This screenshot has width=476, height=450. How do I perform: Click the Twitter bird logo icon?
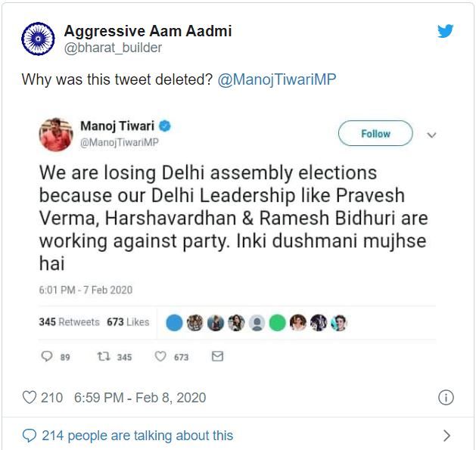446,31
